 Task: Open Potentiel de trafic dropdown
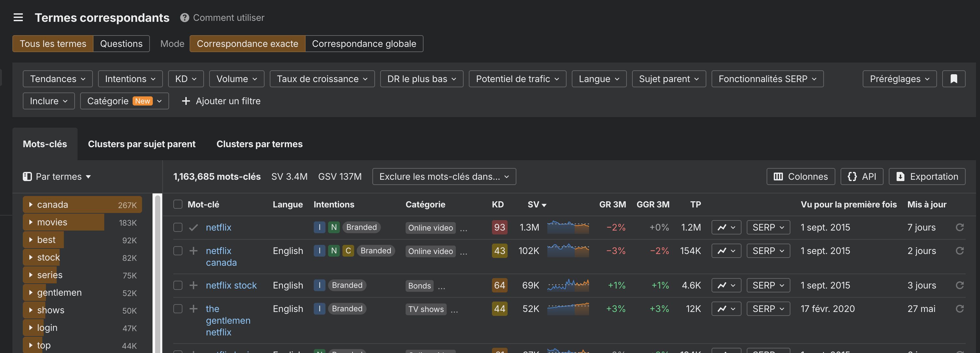point(517,79)
